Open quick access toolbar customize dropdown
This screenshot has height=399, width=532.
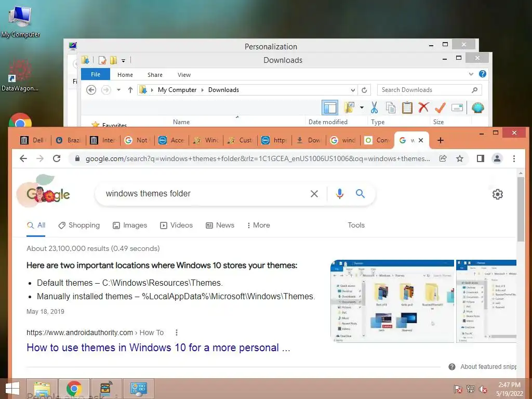tap(124, 61)
